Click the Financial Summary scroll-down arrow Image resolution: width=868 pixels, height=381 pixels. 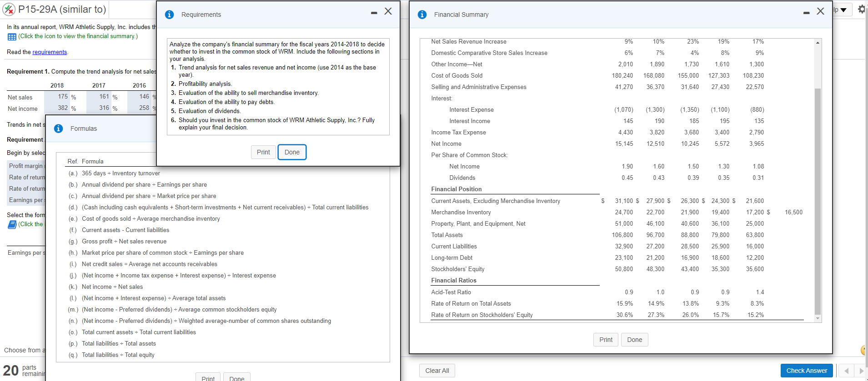click(x=818, y=318)
